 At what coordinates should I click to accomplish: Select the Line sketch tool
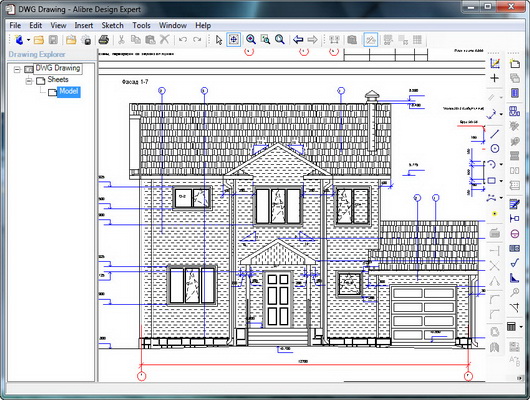495,133
